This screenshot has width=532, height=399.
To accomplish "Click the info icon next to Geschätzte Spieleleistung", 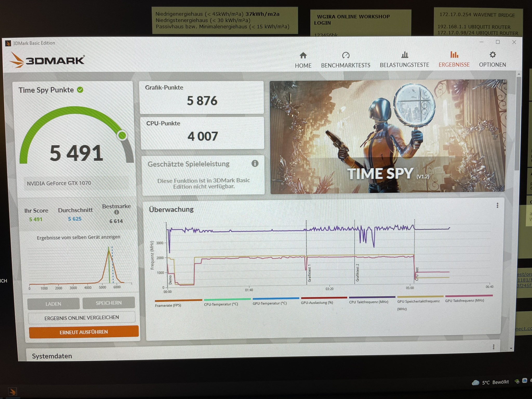I will [255, 163].
